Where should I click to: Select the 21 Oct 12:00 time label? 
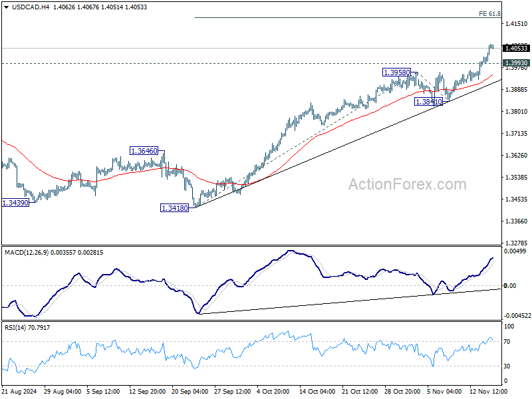point(360,392)
